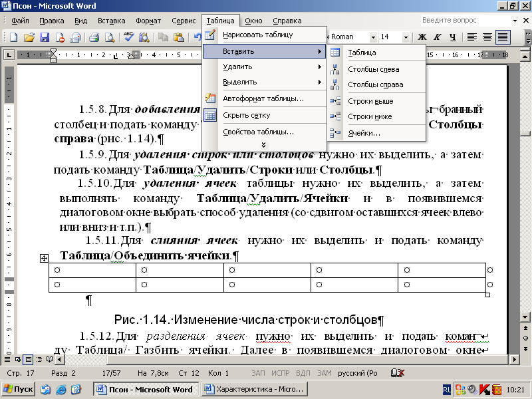Paste from clipboard icon
The height and width of the screenshot is (399, 532).
coord(178,37)
